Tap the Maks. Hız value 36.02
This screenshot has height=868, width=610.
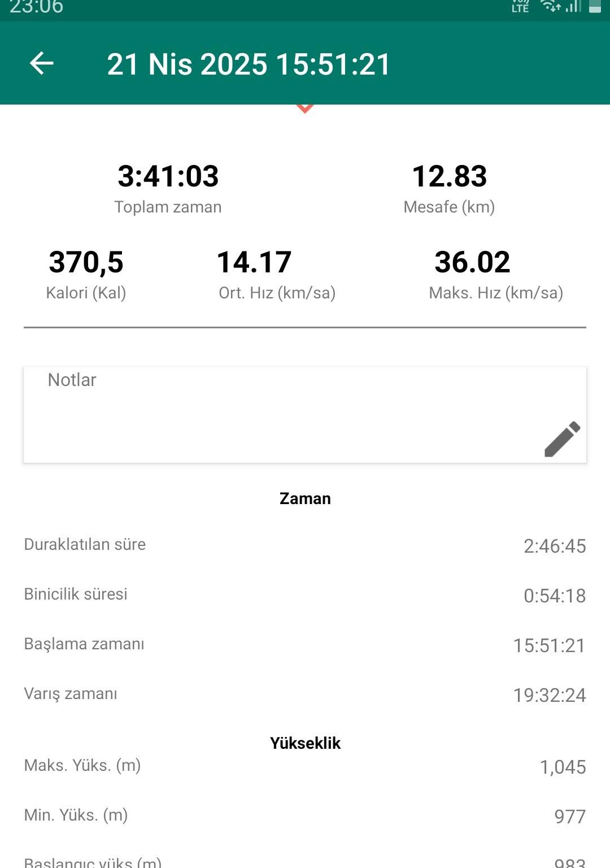tap(472, 262)
